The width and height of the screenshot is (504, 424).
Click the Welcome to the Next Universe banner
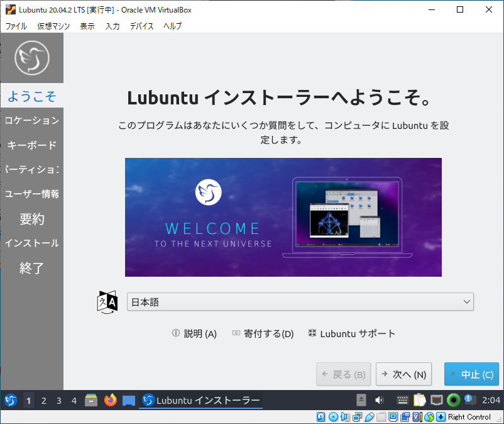pos(283,217)
